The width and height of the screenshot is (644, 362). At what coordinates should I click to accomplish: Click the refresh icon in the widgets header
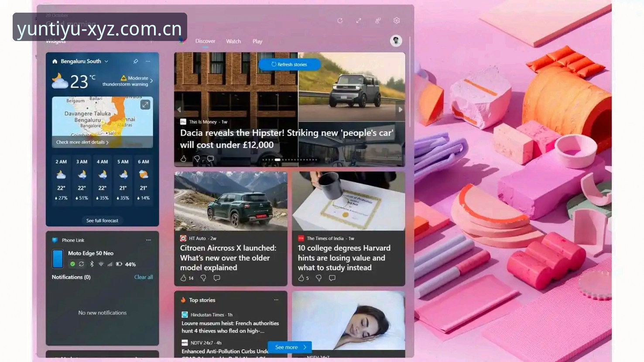pyautogui.click(x=340, y=20)
